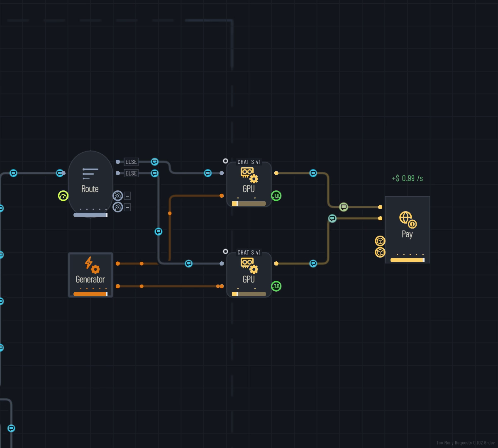Click the chat bubble on upper GPU output wire
This screenshot has height=448, width=498.
[313, 173]
